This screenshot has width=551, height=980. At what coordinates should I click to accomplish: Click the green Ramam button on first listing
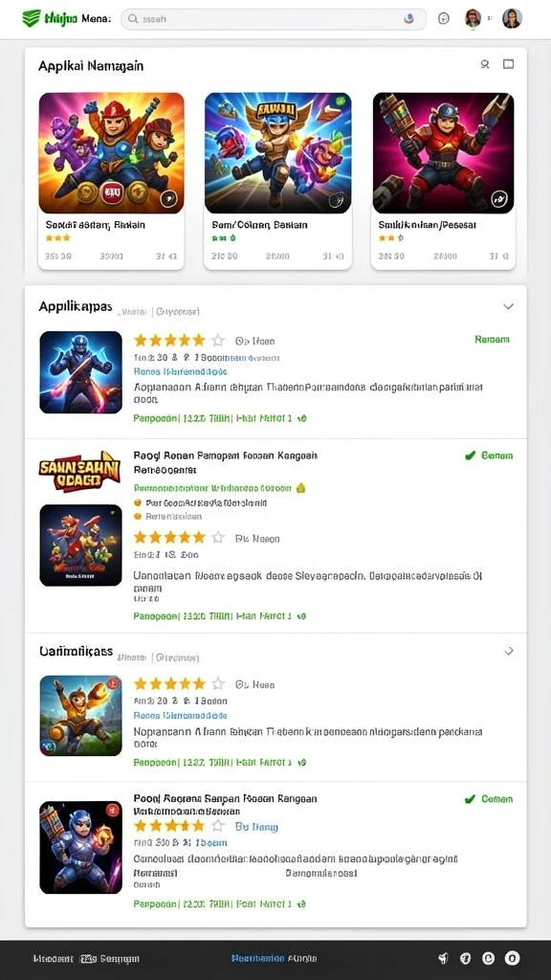(x=492, y=340)
